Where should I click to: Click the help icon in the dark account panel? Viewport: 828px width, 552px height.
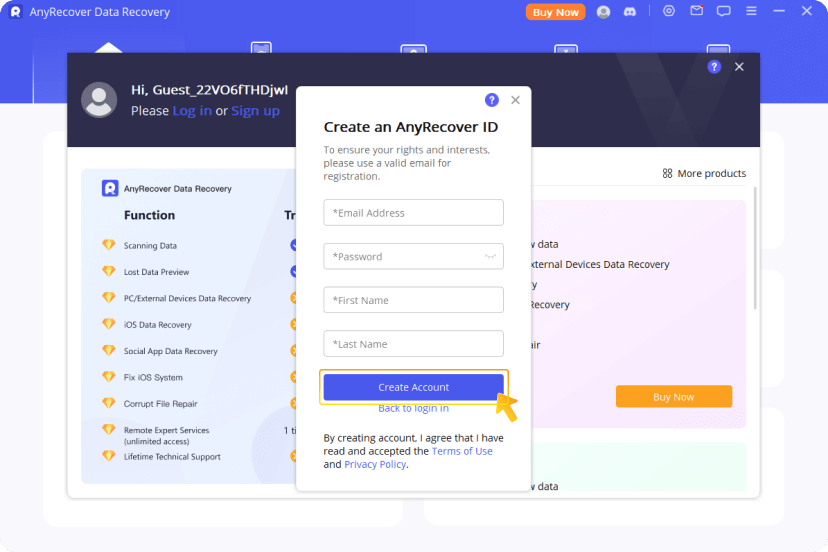tap(714, 67)
